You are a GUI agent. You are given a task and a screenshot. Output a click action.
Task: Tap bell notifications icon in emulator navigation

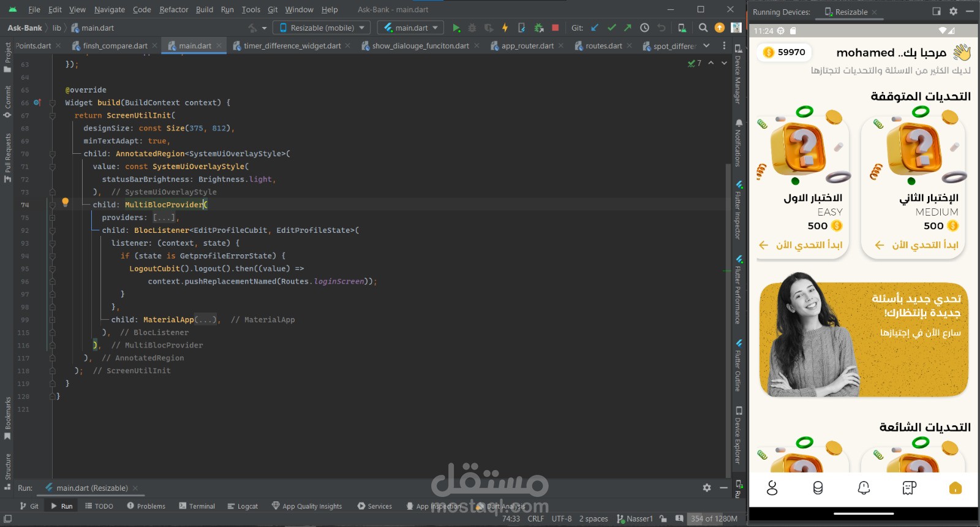(x=864, y=488)
